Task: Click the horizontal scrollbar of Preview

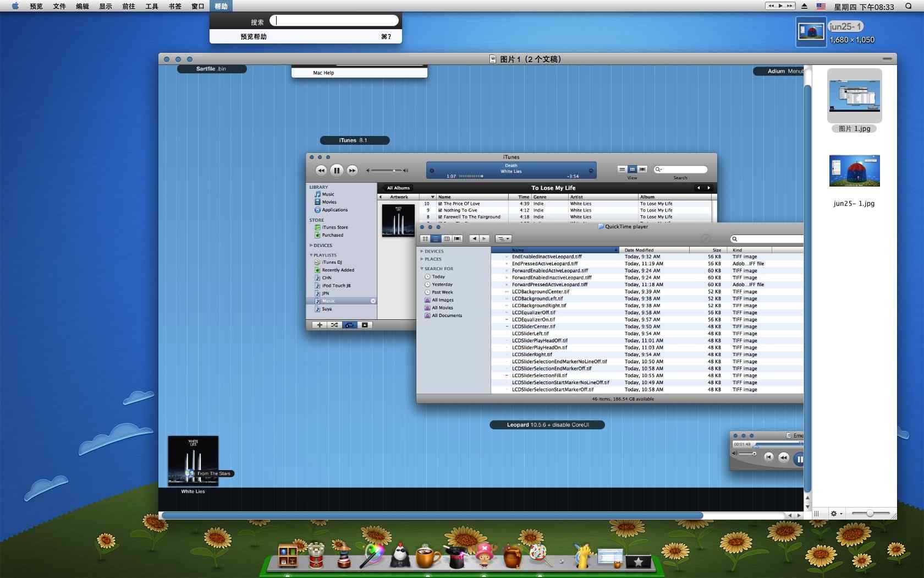Action: click(432, 516)
